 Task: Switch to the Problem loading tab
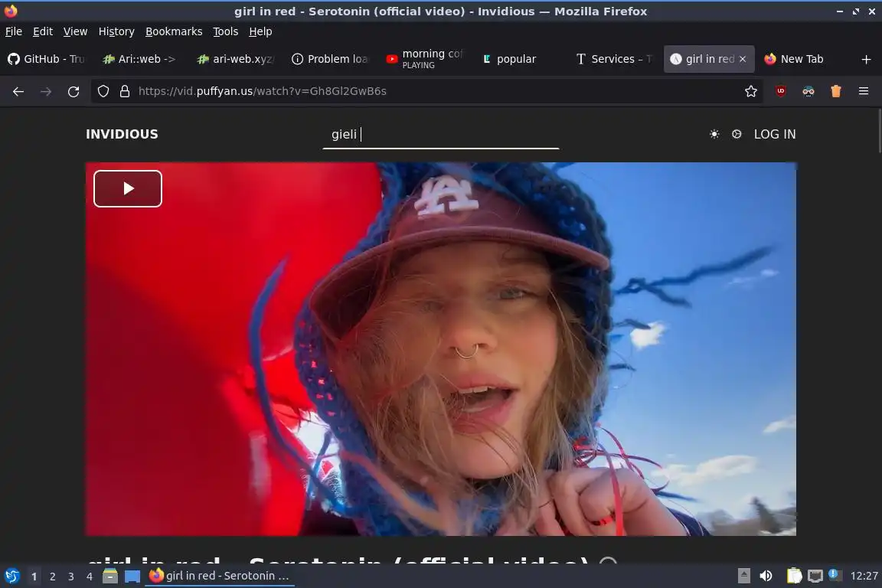click(x=331, y=59)
